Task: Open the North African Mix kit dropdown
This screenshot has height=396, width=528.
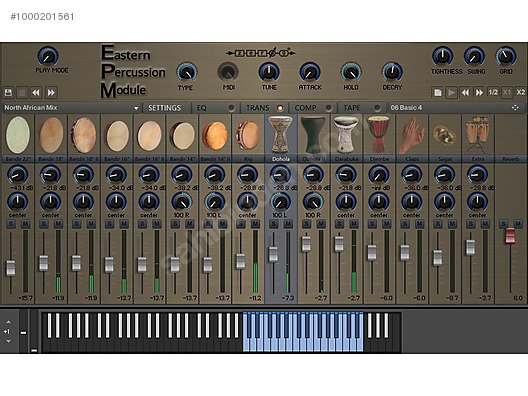Action: pyautogui.click(x=71, y=108)
